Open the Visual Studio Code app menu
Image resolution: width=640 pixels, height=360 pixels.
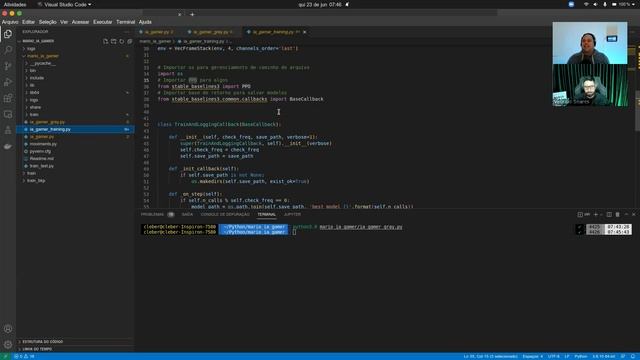click(64, 4)
